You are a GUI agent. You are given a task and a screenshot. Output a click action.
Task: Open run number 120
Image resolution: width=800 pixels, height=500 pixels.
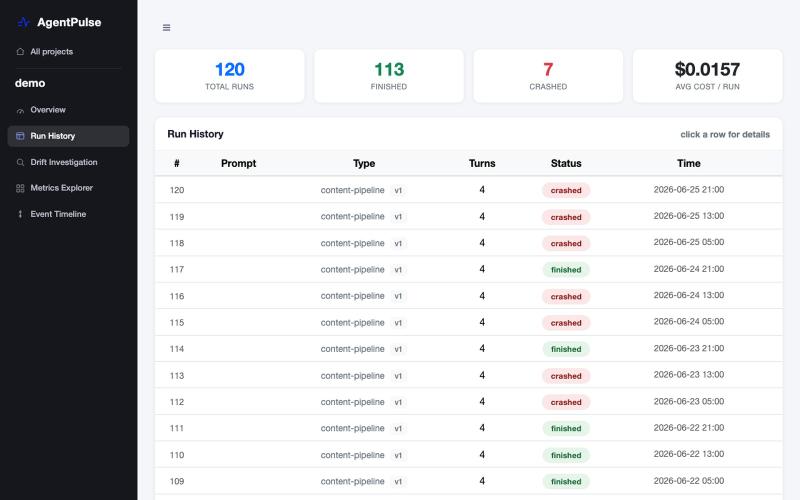(x=468, y=190)
